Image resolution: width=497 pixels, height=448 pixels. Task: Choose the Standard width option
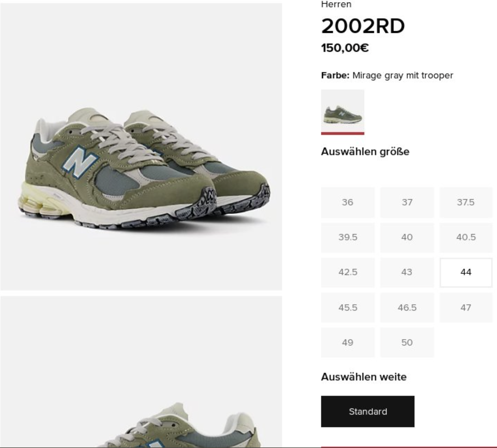[x=368, y=411]
